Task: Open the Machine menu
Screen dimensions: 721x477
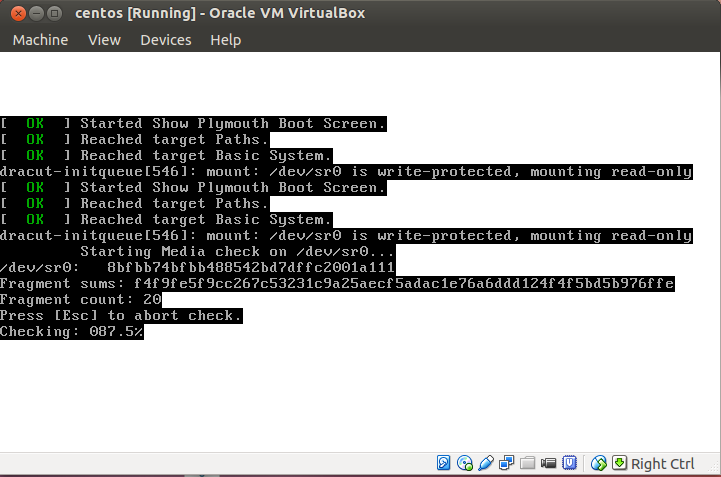Action: 40,40
